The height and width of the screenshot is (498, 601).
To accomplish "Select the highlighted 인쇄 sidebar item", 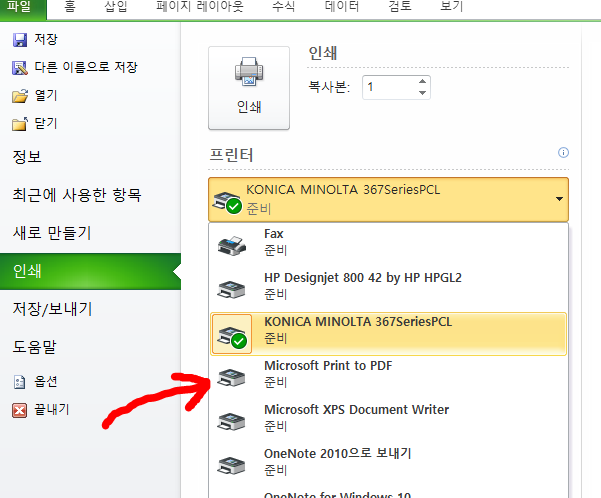I will coord(90,271).
